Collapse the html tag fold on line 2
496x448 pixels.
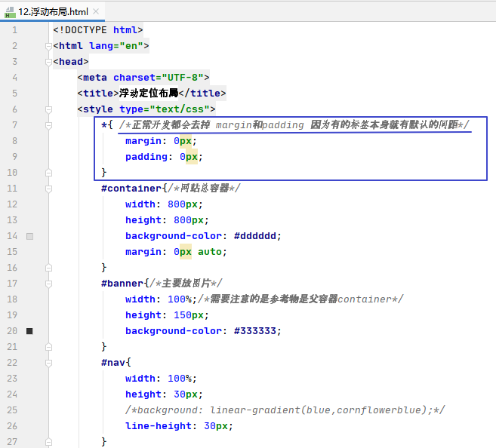pos(48,46)
